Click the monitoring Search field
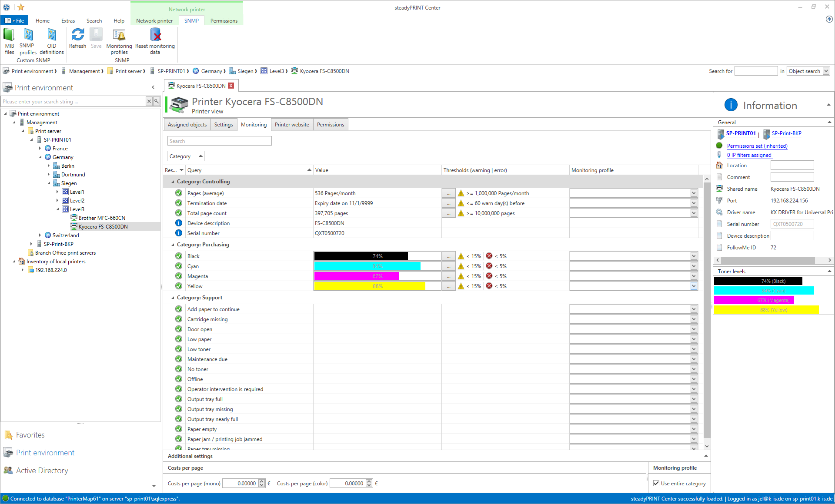Screen dimensions: 835x504 point(220,141)
